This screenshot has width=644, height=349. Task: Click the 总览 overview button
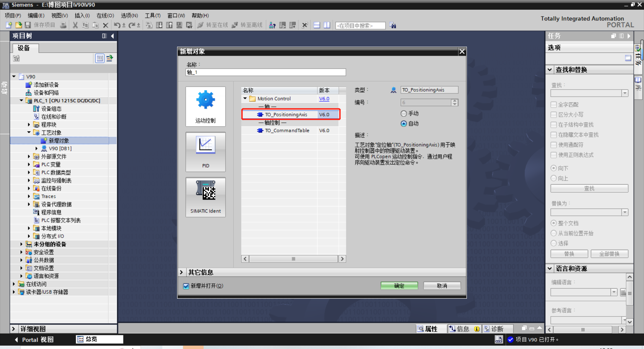[x=100, y=339]
